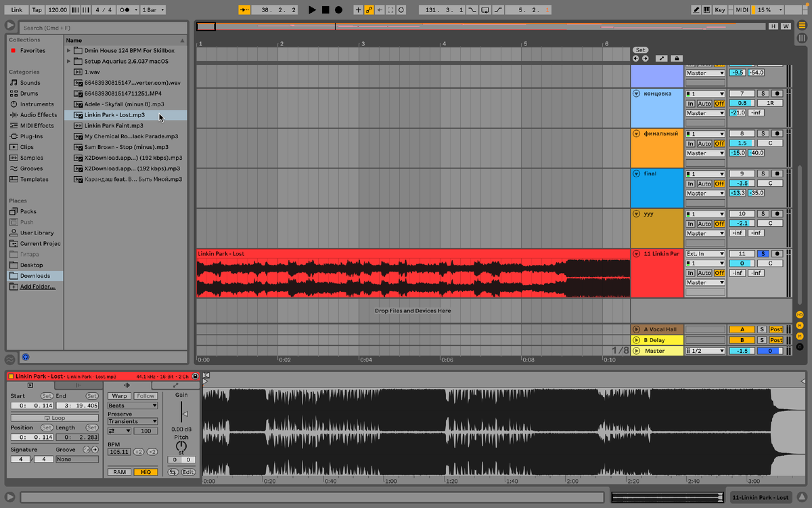Click the Link button
This screenshot has height=508, width=812.
(x=17, y=10)
